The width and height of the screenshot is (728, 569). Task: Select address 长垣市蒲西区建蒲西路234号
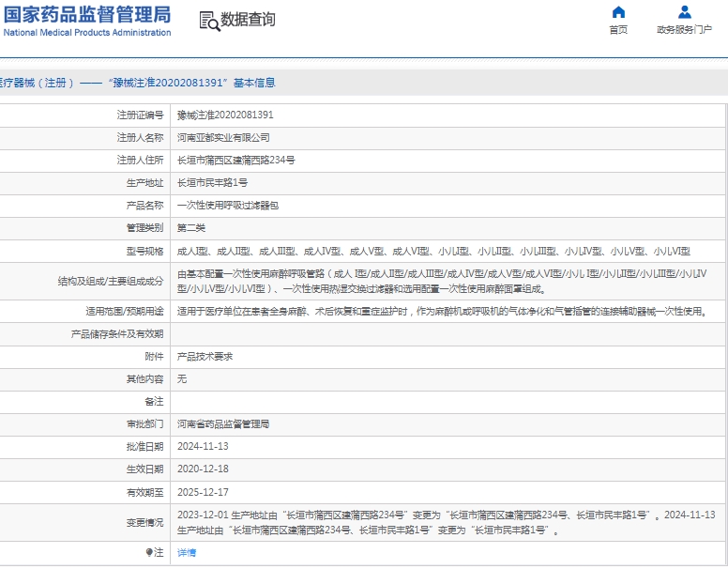coord(235,161)
